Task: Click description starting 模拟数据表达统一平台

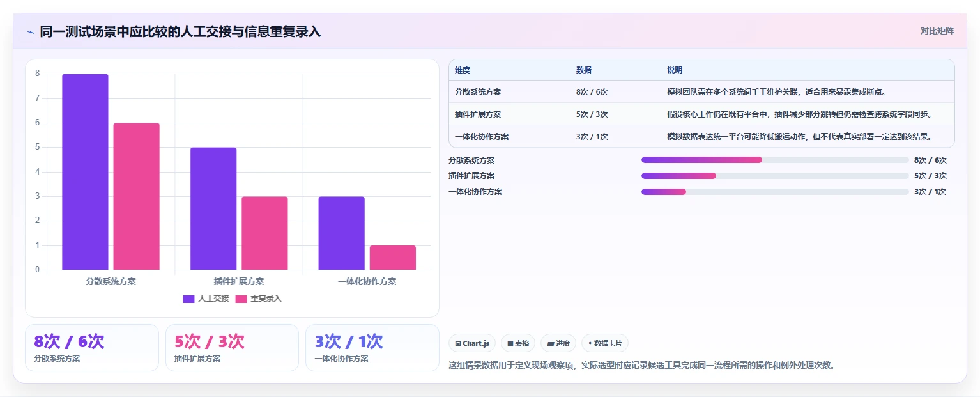Action: tap(799, 137)
